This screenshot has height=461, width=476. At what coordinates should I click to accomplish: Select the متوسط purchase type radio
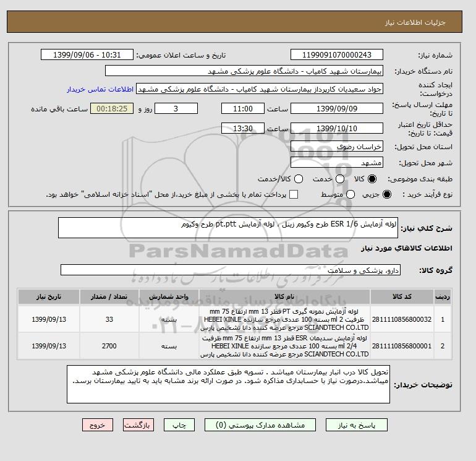point(351,194)
